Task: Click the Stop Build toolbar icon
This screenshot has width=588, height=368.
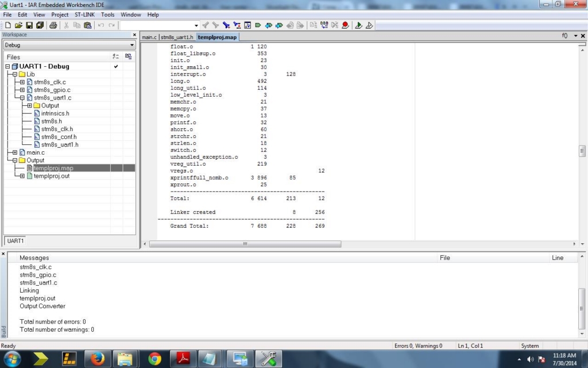Action: click(335, 25)
